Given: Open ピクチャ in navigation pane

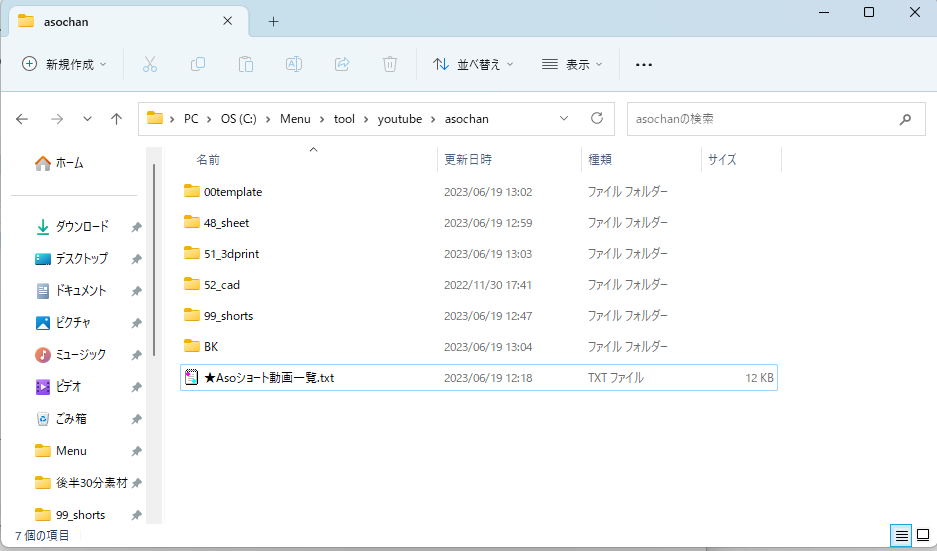Looking at the screenshot, I should click(x=63, y=323).
